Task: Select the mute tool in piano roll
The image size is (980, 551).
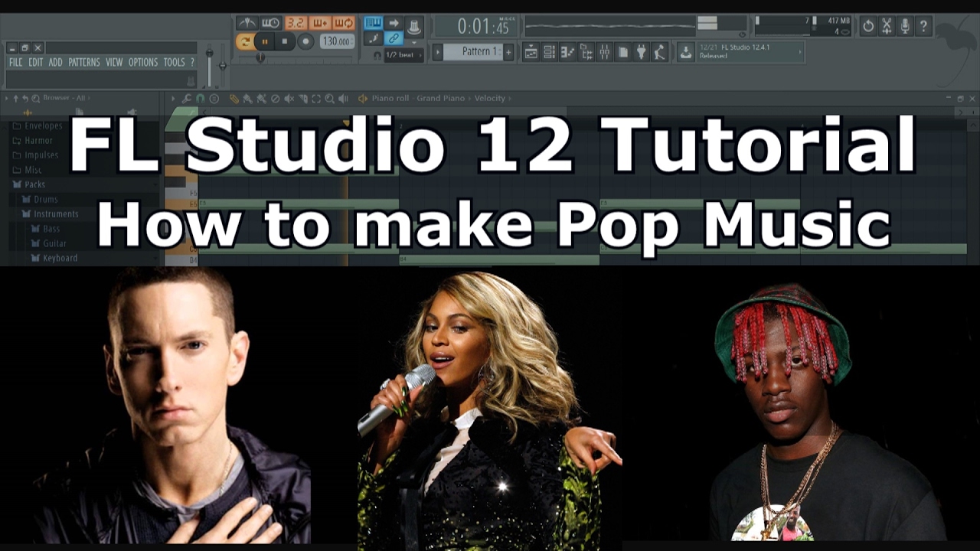Action: click(x=289, y=99)
